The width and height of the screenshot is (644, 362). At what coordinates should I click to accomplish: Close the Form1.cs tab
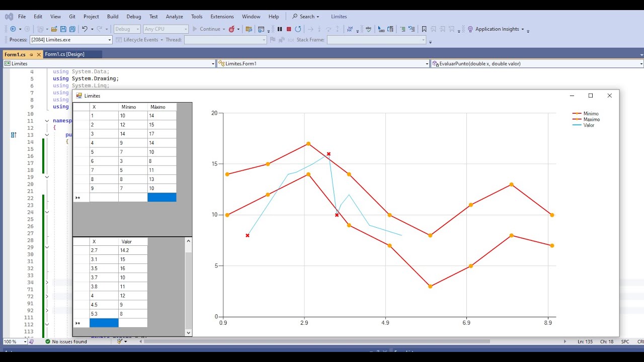(39, 54)
